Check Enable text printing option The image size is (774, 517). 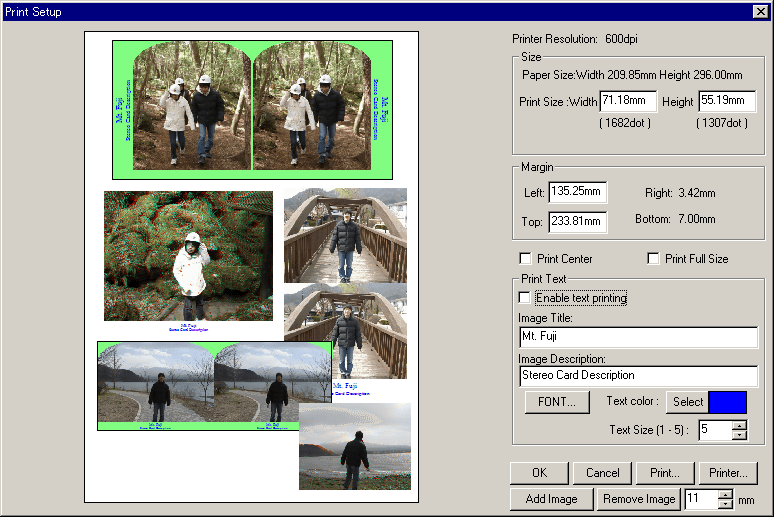tap(525, 298)
